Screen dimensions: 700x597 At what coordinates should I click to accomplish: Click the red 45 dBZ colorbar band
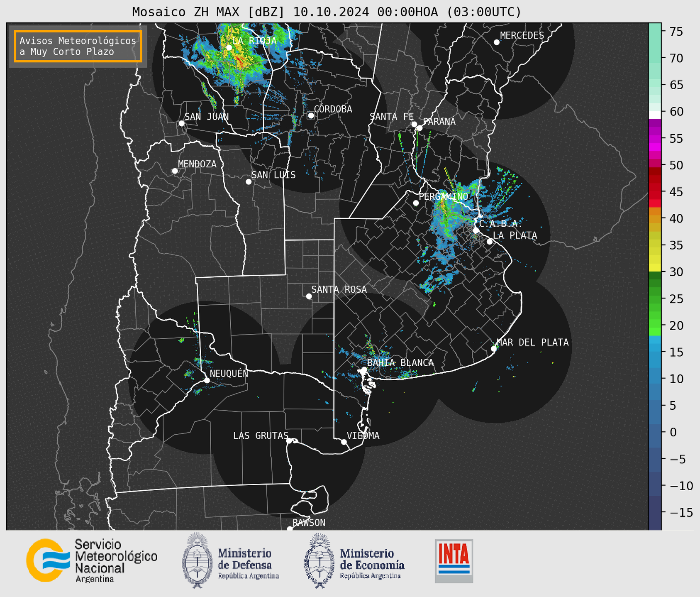[x=655, y=192]
